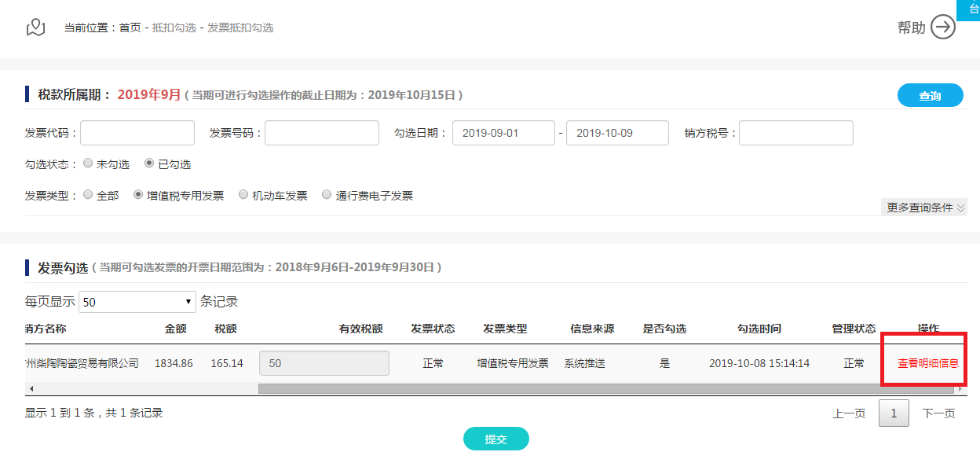Open the 勾选日期 start date 2019-09-01 field

click(503, 133)
